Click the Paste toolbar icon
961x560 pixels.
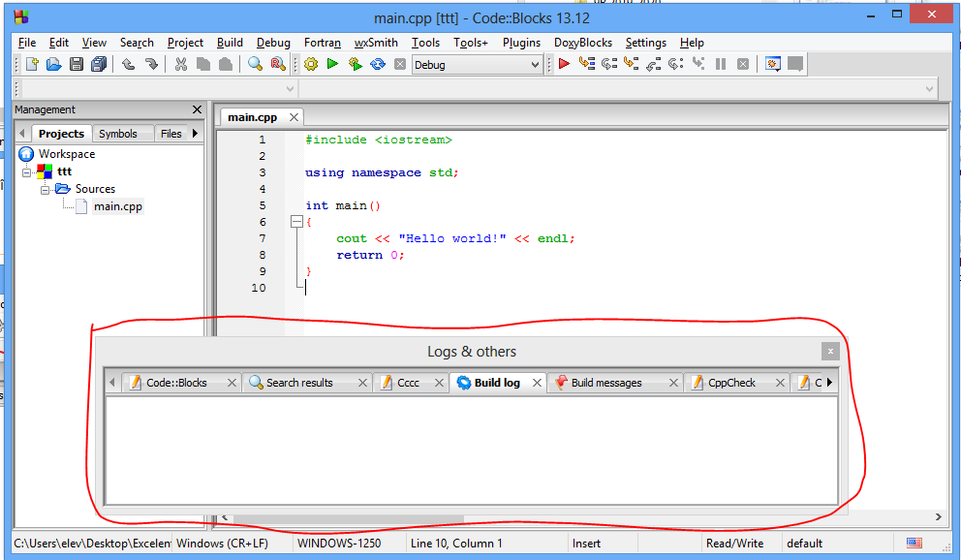pos(226,64)
